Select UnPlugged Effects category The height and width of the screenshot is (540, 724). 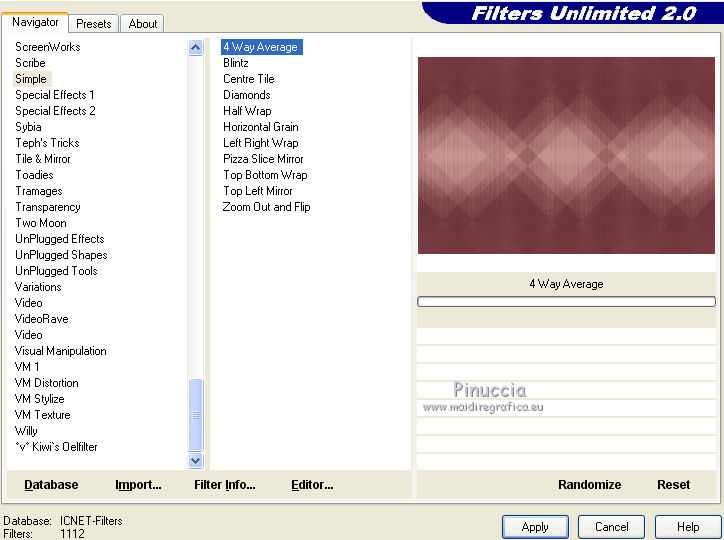(x=60, y=239)
